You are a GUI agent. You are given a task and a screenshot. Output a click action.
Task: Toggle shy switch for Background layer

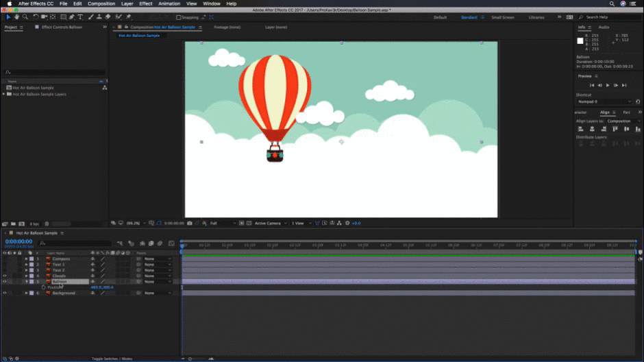click(92, 293)
